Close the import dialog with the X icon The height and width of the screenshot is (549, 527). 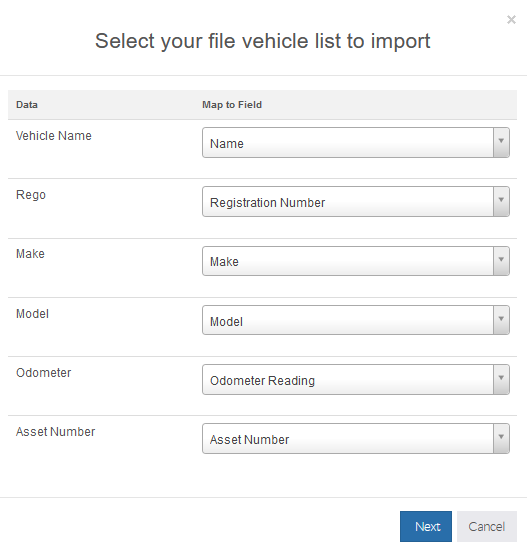pyautogui.click(x=511, y=20)
